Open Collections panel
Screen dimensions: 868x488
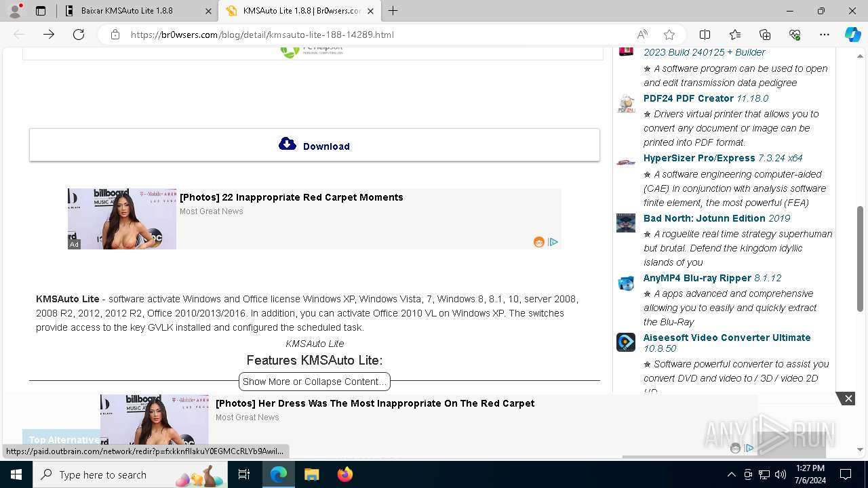point(765,35)
